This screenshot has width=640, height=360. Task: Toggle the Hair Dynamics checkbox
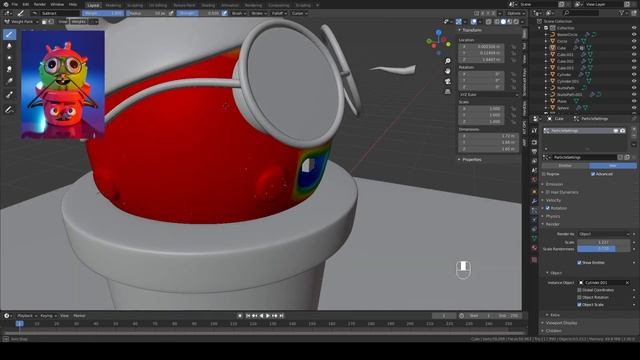548,192
